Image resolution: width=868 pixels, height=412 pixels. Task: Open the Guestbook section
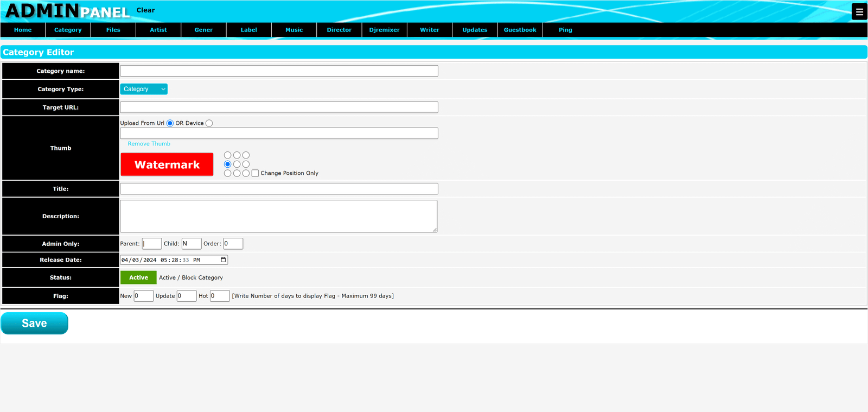pyautogui.click(x=520, y=30)
